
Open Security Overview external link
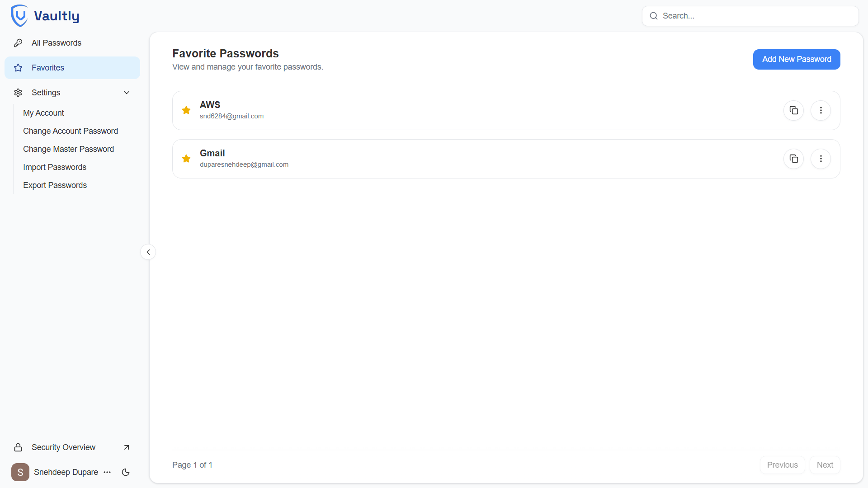pyautogui.click(x=127, y=447)
